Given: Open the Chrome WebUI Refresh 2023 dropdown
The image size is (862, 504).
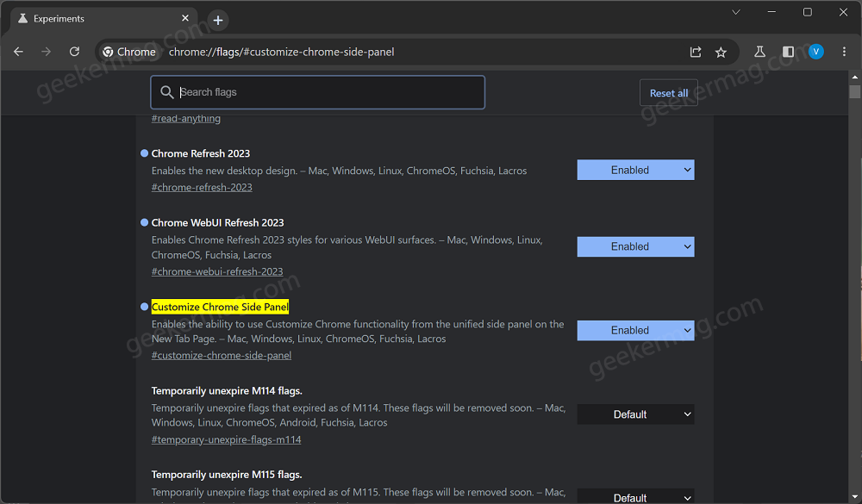Looking at the screenshot, I should click(635, 246).
